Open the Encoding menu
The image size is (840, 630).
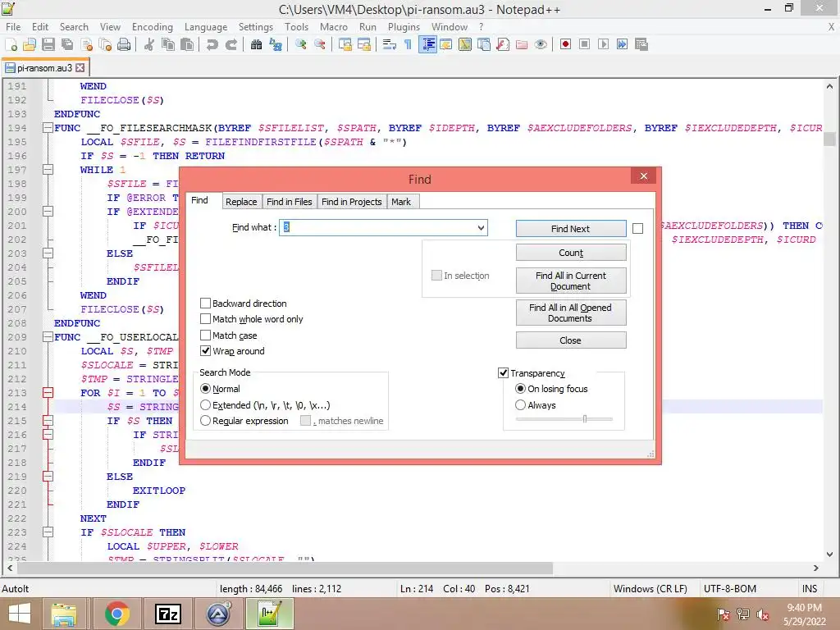pyautogui.click(x=152, y=27)
